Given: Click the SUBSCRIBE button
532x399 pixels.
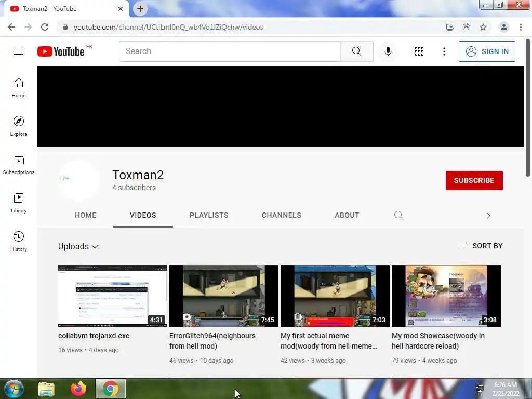Looking at the screenshot, I should pos(474,180).
